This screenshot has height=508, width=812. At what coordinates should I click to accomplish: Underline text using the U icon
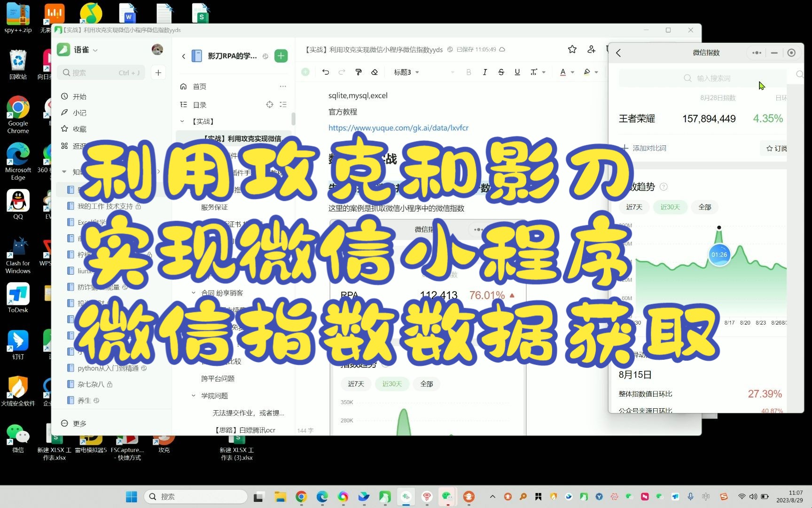(517, 72)
